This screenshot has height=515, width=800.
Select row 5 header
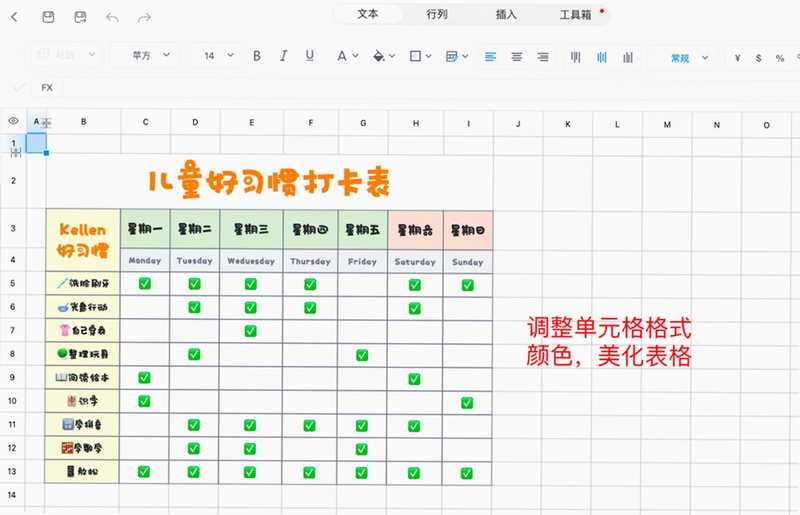coord(13,283)
